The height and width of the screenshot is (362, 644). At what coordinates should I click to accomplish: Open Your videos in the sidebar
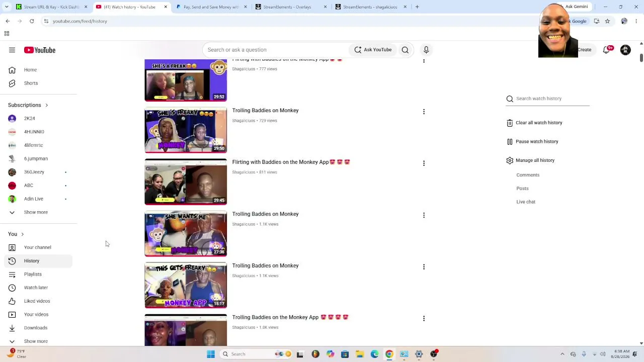[x=38, y=314]
